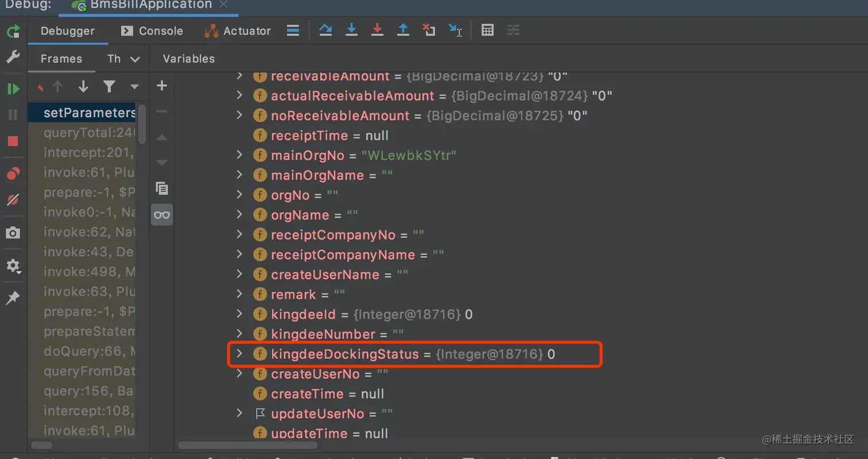Expand the kingdeeDockingStatus variable
Viewport: 868px width, 459px height.
pyautogui.click(x=240, y=354)
